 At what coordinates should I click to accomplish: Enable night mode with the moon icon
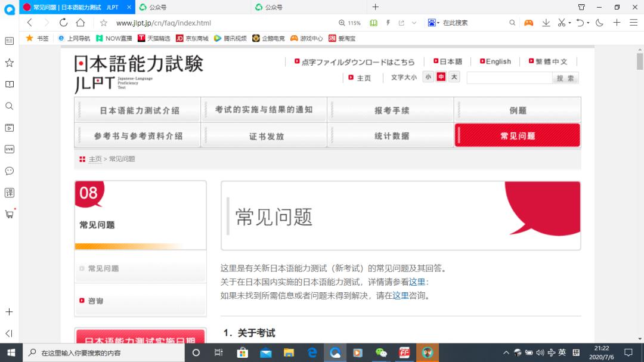click(599, 22)
